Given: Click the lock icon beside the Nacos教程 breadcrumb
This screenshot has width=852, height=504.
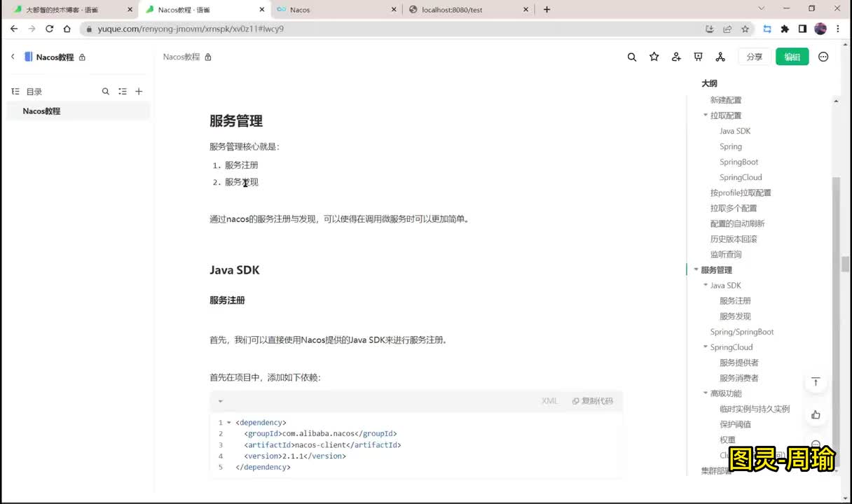Looking at the screenshot, I should click(208, 57).
